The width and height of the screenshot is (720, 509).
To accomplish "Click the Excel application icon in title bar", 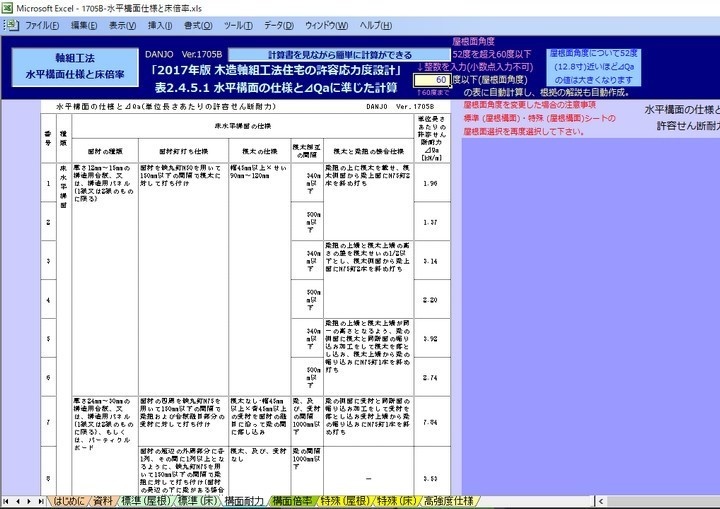I will point(7,8).
